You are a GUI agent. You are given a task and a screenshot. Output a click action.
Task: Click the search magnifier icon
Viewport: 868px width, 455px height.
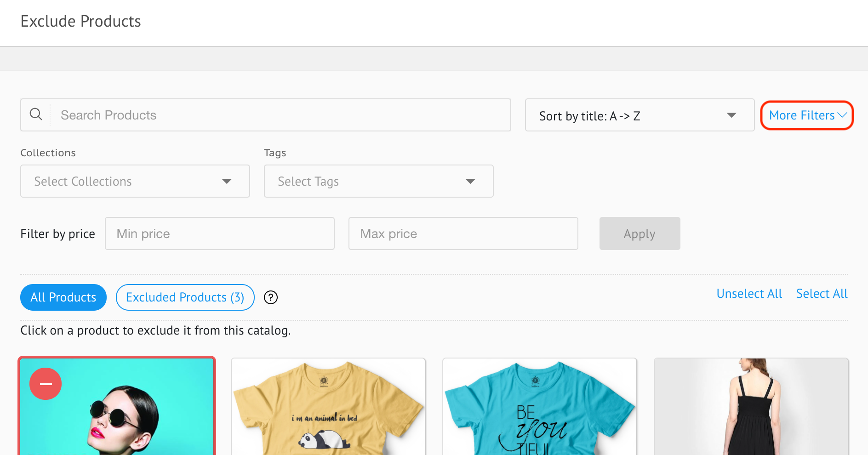pos(36,114)
